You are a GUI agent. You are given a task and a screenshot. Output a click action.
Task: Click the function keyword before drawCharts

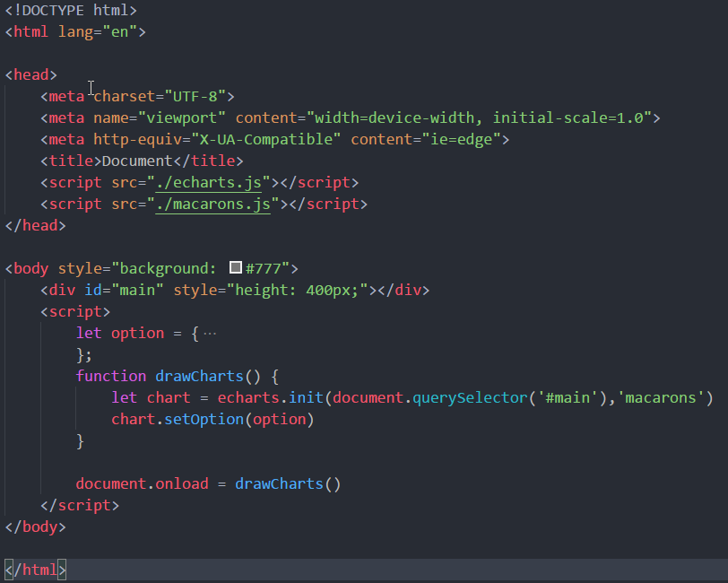click(111, 377)
